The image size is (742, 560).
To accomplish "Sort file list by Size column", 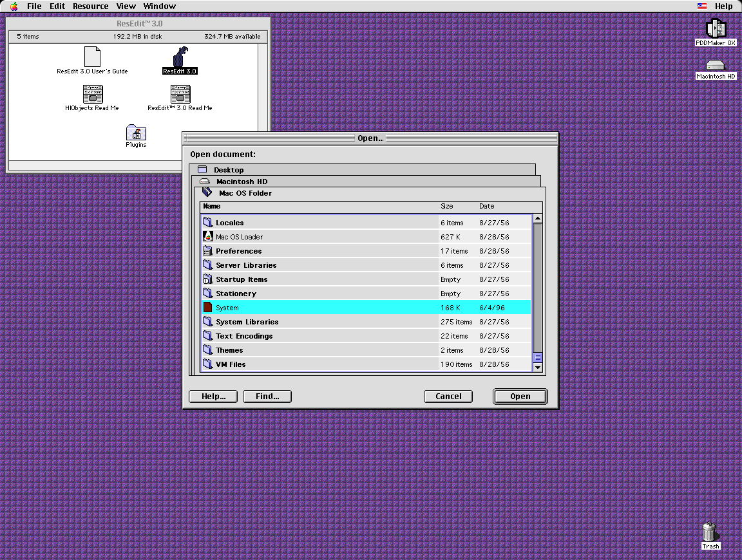I will coord(447,206).
